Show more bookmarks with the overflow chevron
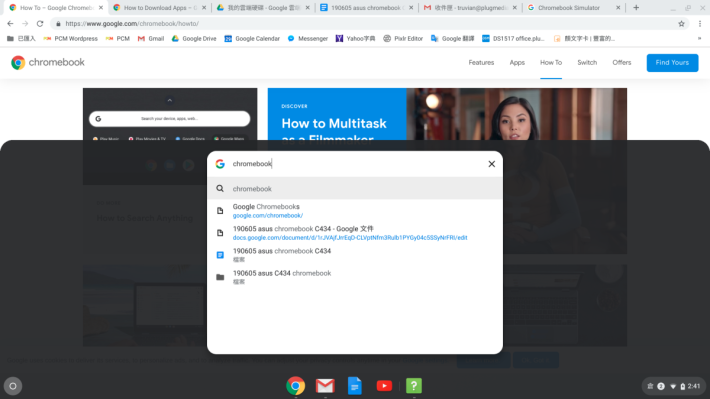Image resolution: width=710 pixels, height=399 pixels. 699,38
